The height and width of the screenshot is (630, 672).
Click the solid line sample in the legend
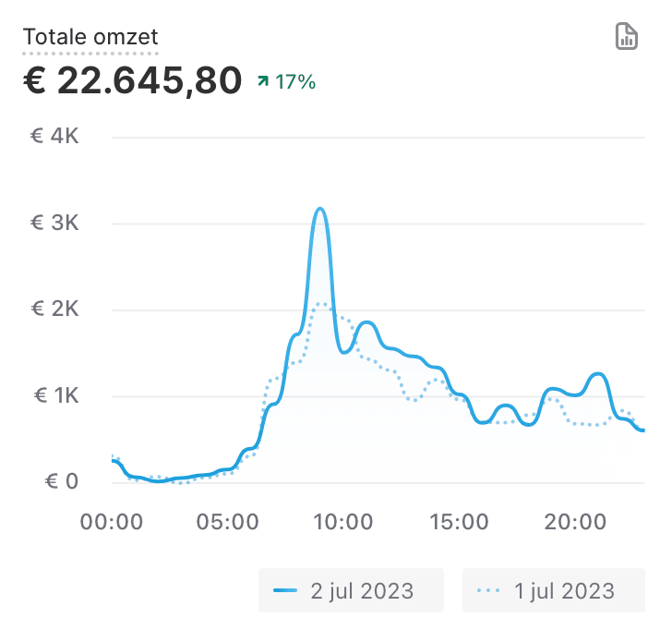click(x=285, y=590)
